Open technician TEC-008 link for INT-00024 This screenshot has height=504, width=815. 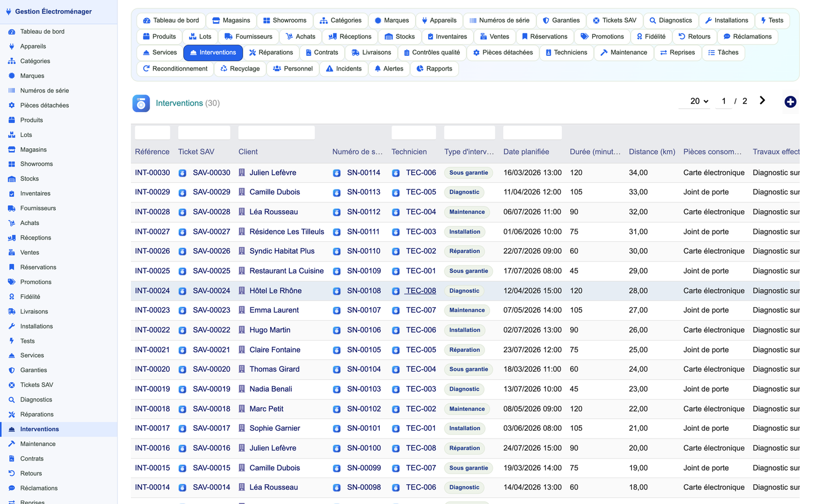click(x=421, y=291)
